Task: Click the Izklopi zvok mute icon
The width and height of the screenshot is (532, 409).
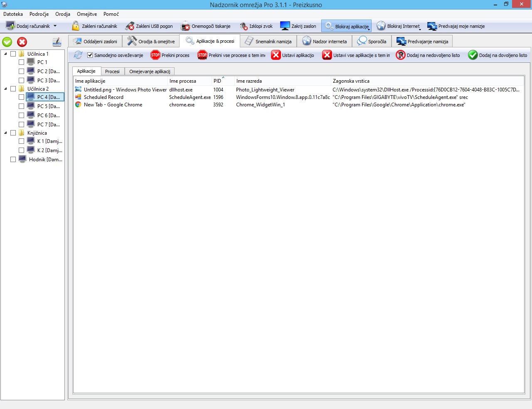Action: (x=244, y=26)
